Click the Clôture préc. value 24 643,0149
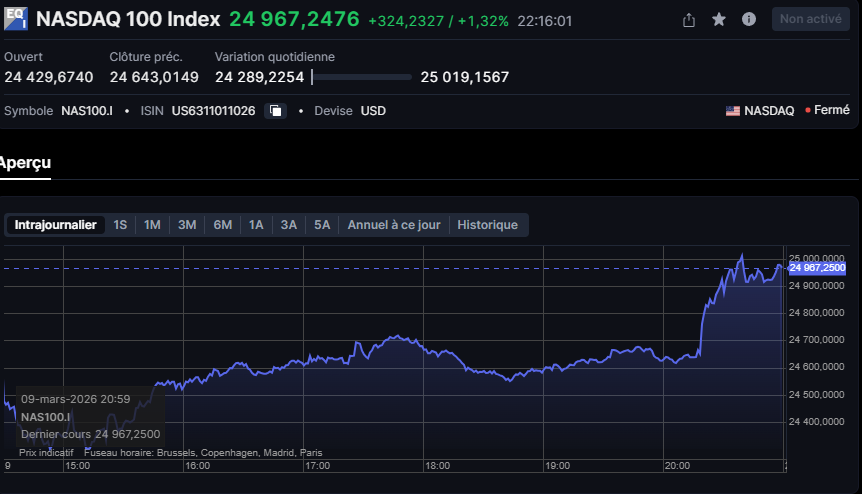This screenshot has width=862, height=494. [154, 77]
